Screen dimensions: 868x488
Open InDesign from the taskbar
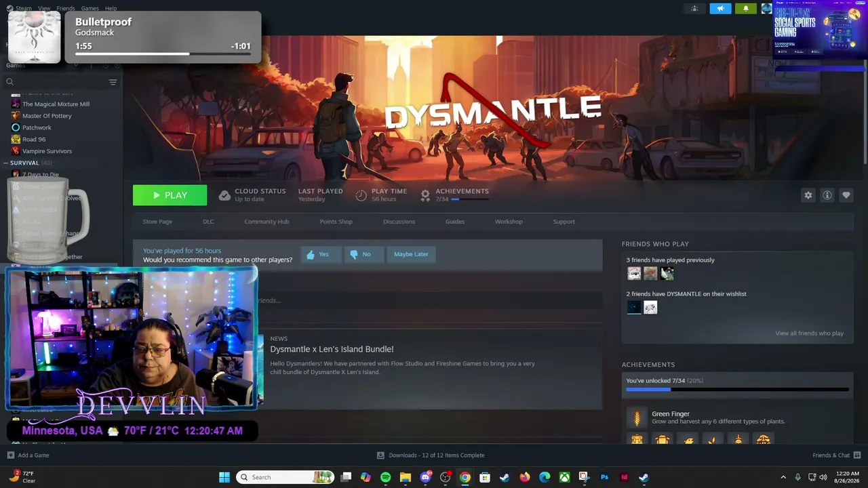[624, 477]
